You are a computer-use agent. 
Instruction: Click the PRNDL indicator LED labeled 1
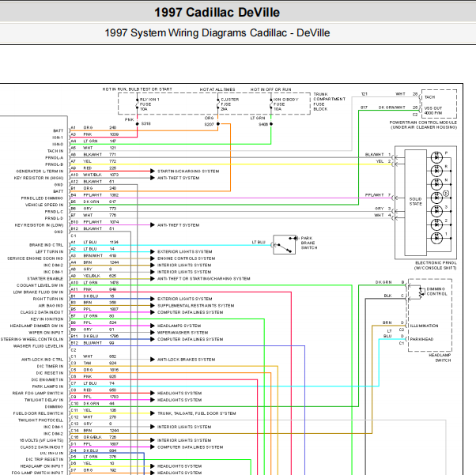coord(436,238)
